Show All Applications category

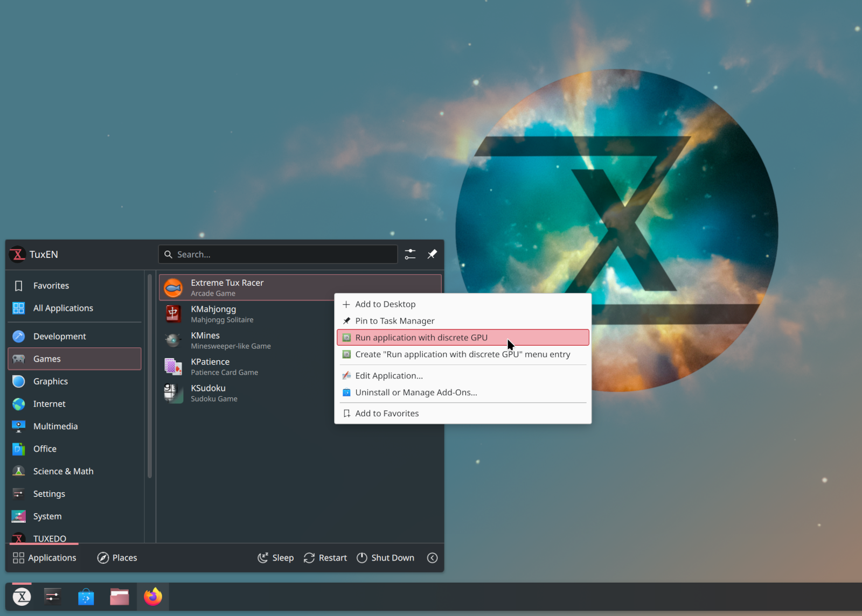tap(74, 308)
